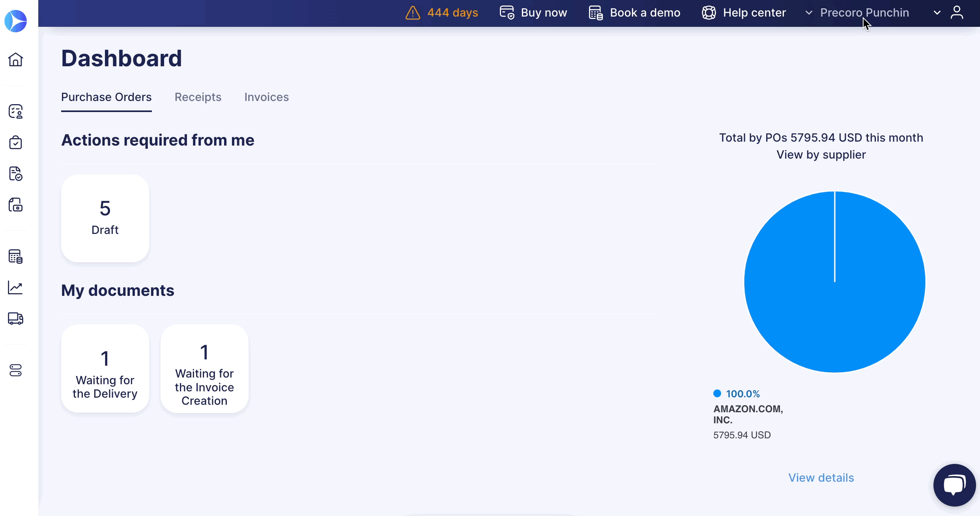Viewport: 980px width, 516px height.
Task: Click the Book a demo calculator icon
Action: [596, 13]
